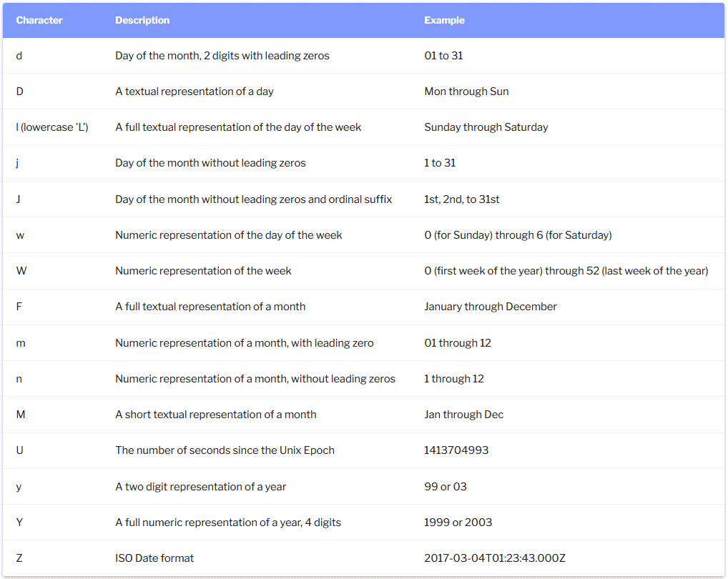Click the Description column header
The height and width of the screenshot is (579, 728).
coord(142,20)
